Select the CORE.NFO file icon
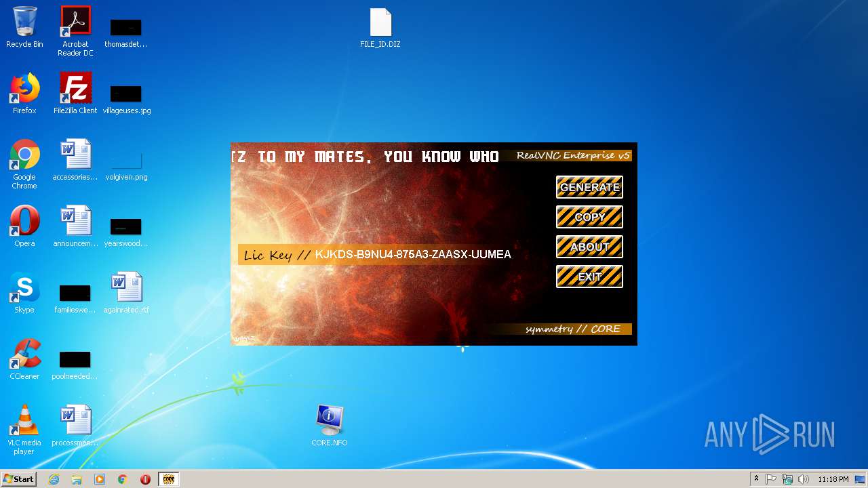 (330, 426)
